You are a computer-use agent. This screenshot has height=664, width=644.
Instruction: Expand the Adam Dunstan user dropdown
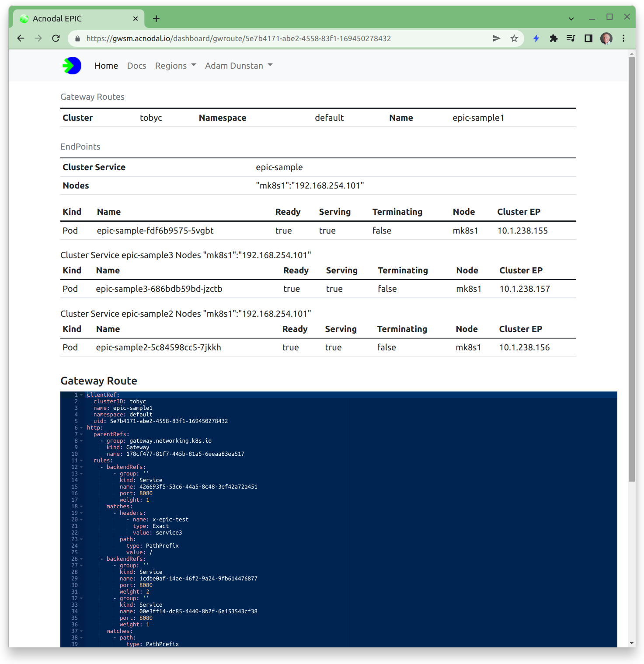(x=239, y=66)
